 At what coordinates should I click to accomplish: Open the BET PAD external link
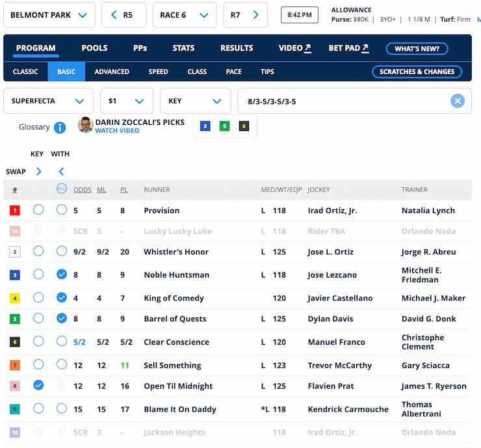point(348,48)
